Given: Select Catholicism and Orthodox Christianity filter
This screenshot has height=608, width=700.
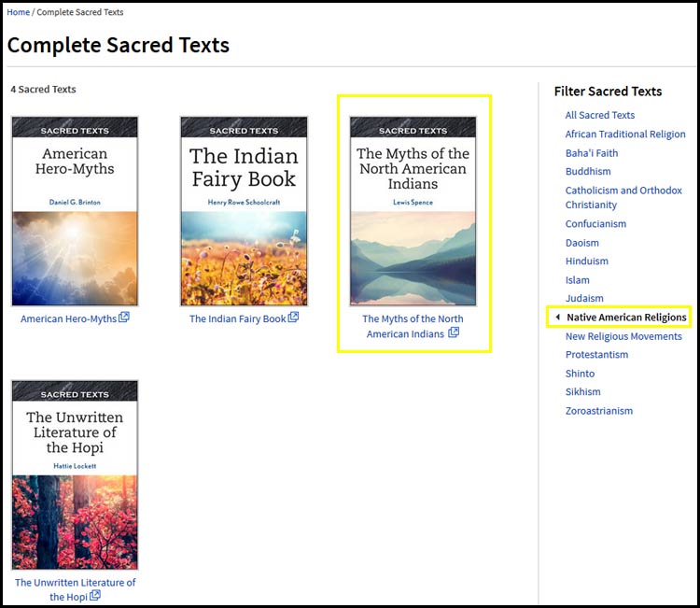Looking at the screenshot, I should [x=623, y=197].
